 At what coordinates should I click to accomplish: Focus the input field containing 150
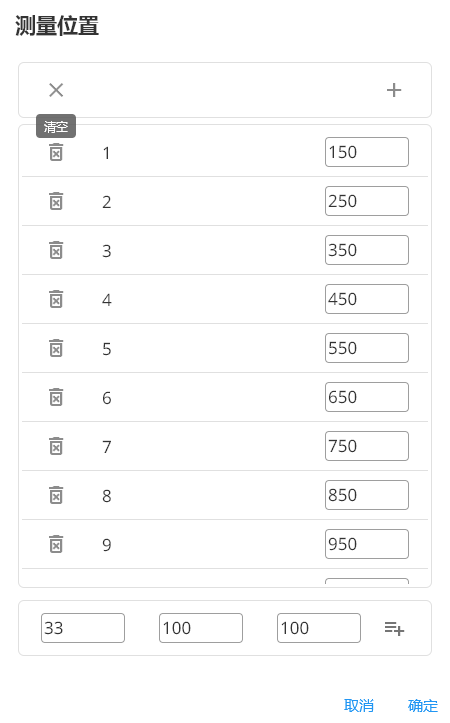coord(367,152)
